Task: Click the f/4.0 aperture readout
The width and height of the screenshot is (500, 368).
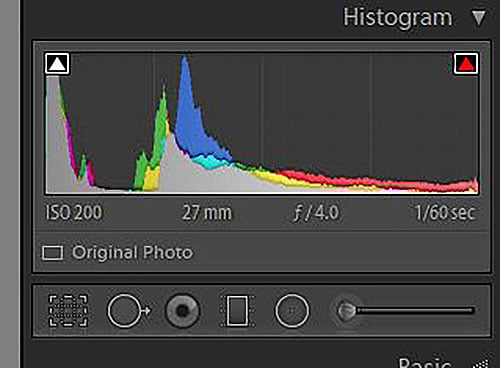Action: tap(316, 213)
